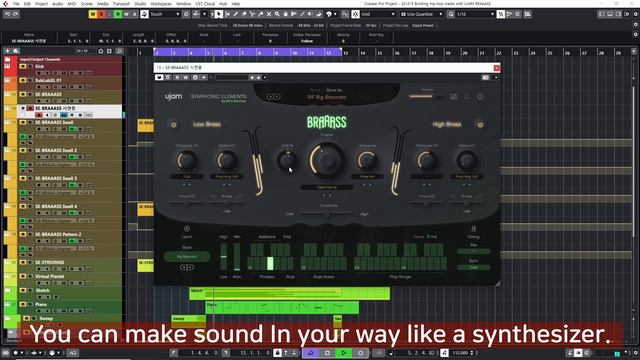Viewport: 640px width, 360px height.
Task: Adjust the Ambience knob
Action: [x=367, y=160]
